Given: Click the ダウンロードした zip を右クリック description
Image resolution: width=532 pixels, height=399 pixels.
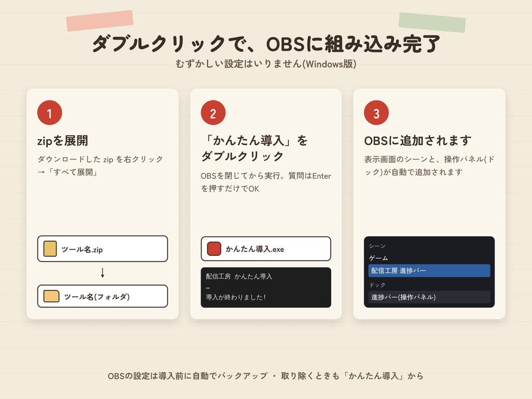Looking at the screenshot, I should click(100, 166).
